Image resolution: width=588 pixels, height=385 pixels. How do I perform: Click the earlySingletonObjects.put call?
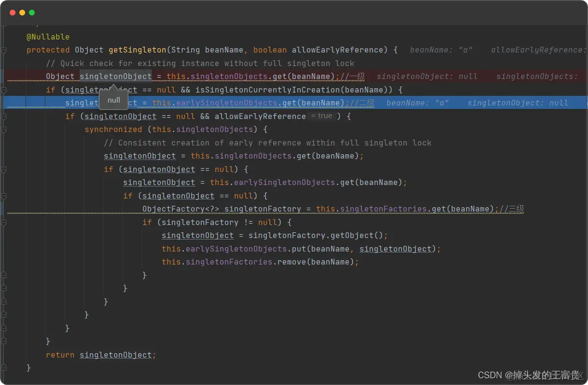coord(246,249)
